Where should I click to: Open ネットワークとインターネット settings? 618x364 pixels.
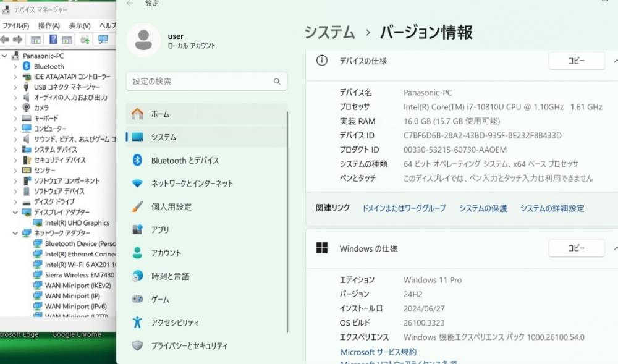(x=206, y=184)
